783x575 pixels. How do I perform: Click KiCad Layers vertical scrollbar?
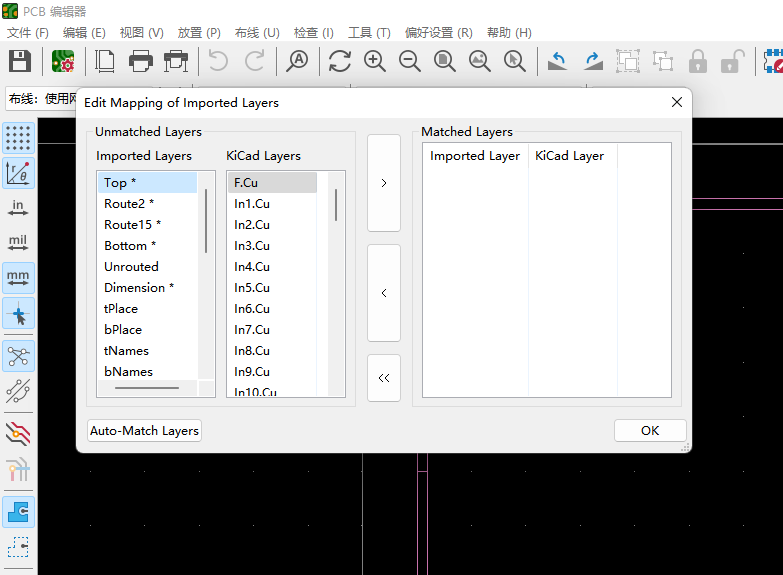(x=336, y=205)
